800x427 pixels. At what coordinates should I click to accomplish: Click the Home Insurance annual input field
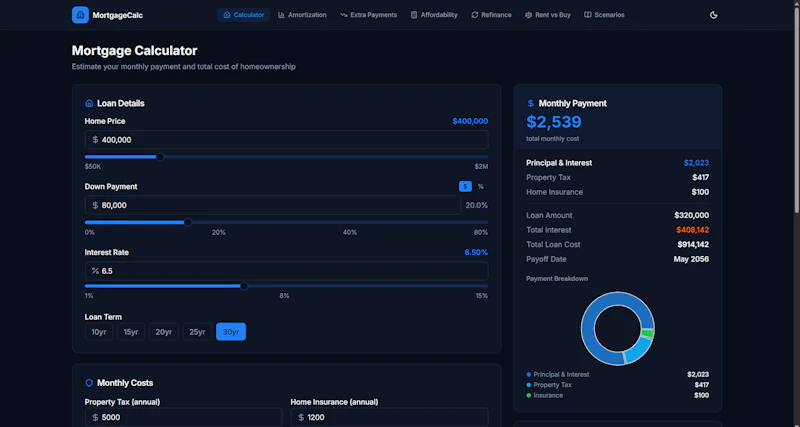(x=390, y=417)
